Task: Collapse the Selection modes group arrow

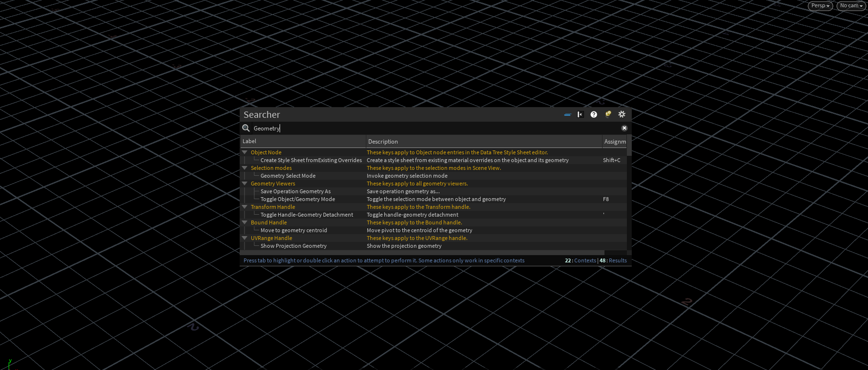Action: 245,168
